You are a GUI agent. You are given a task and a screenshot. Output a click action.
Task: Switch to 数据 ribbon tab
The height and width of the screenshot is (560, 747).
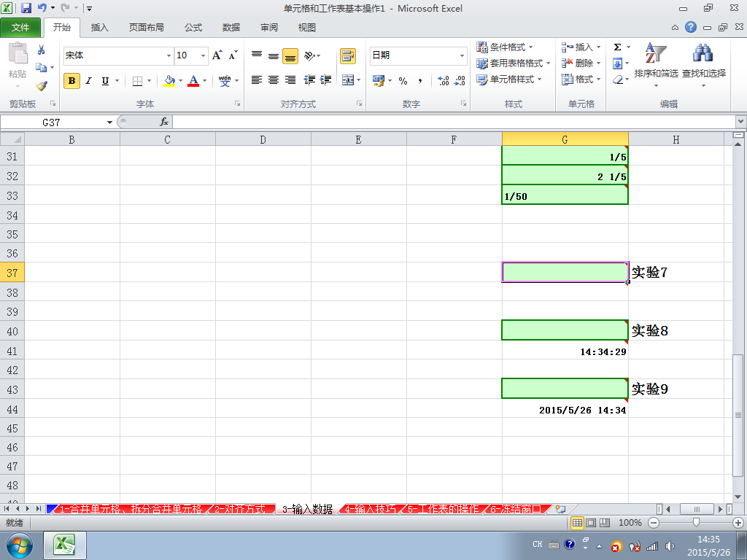point(231,28)
